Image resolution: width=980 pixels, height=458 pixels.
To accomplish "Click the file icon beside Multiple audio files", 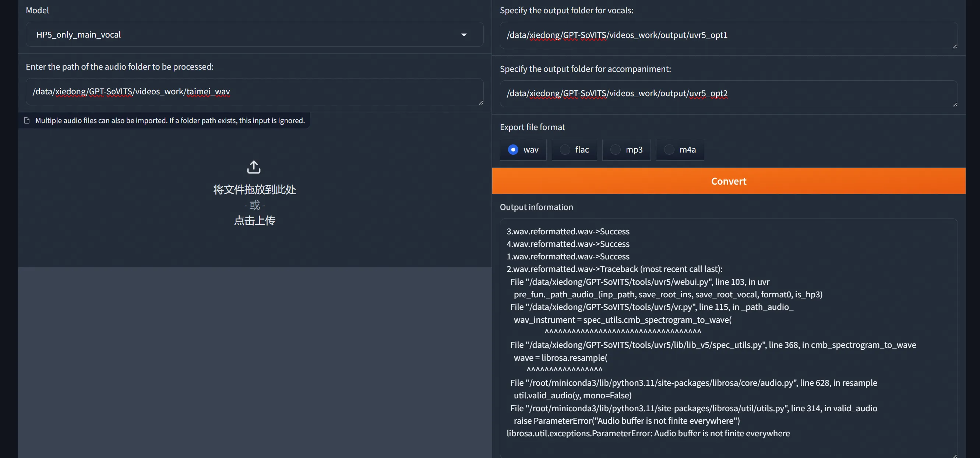I will 27,120.
